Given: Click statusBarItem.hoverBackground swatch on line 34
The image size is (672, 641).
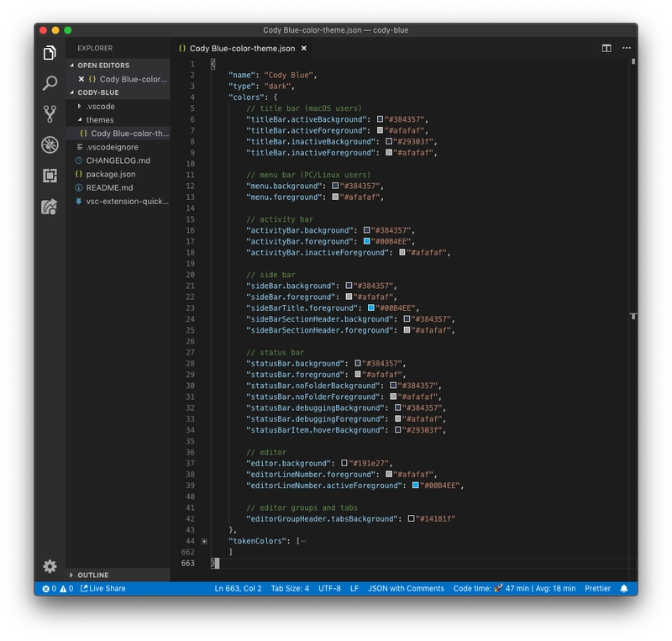Looking at the screenshot, I should point(397,430).
